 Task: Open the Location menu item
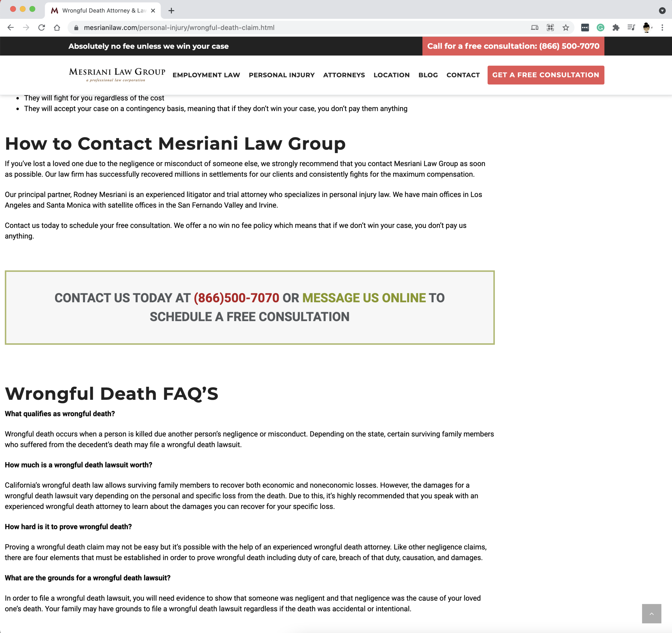[x=391, y=75]
